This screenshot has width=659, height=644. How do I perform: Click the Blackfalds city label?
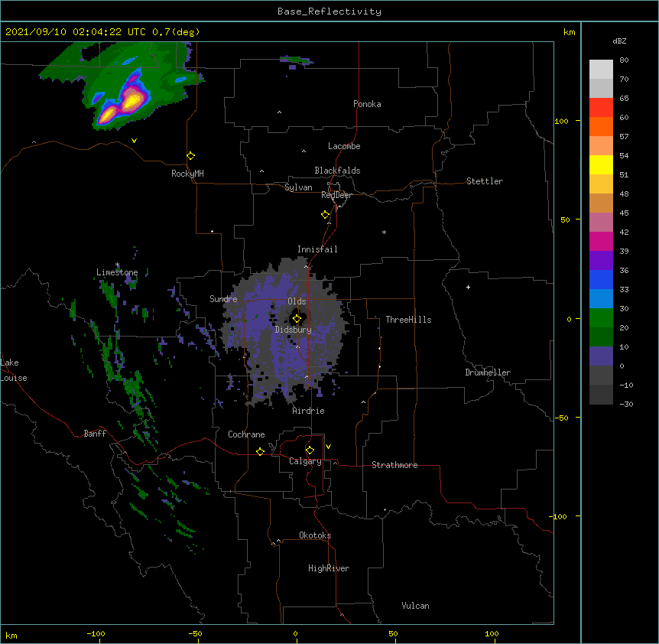point(337,171)
